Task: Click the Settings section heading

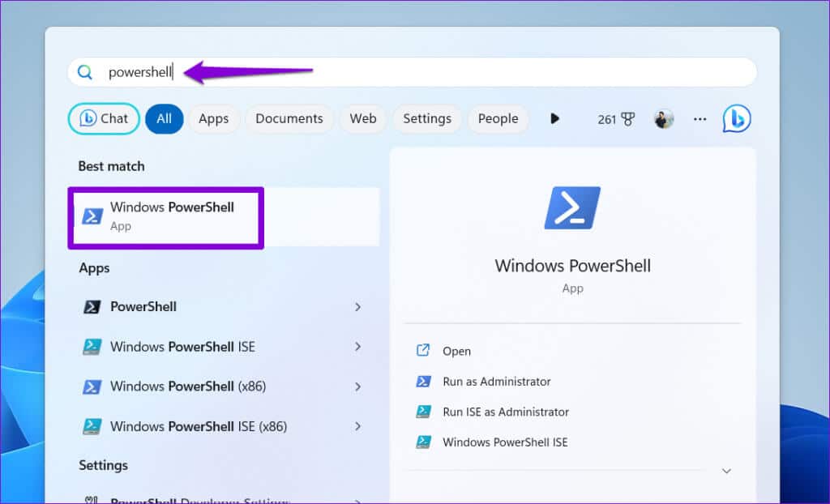Action: [x=103, y=465]
